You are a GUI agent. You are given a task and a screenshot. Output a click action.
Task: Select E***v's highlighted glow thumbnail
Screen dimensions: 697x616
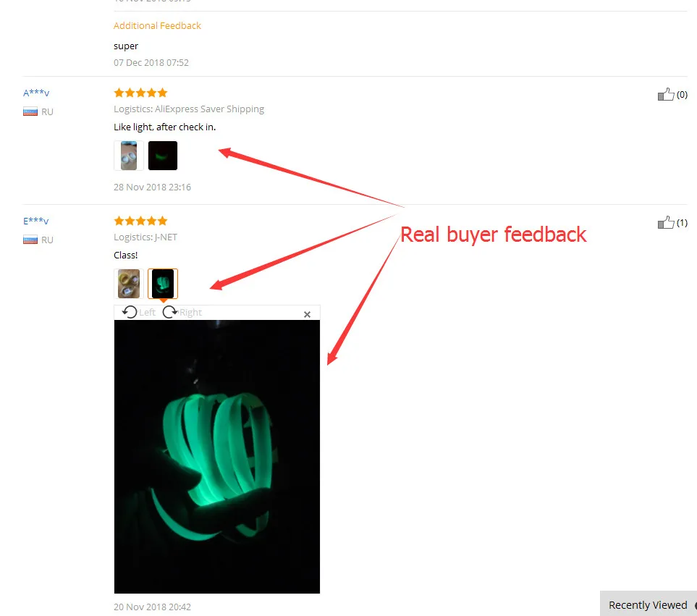(x=163, y=284)
